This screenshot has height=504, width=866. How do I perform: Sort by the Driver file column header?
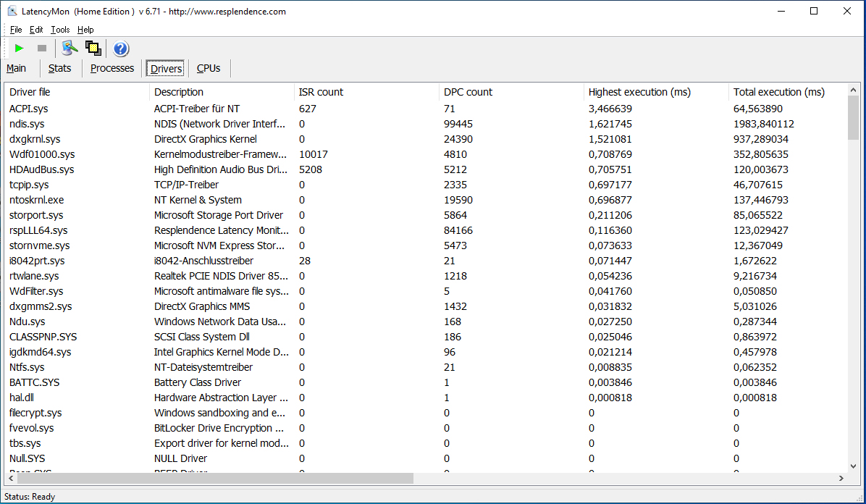point(77,92)
